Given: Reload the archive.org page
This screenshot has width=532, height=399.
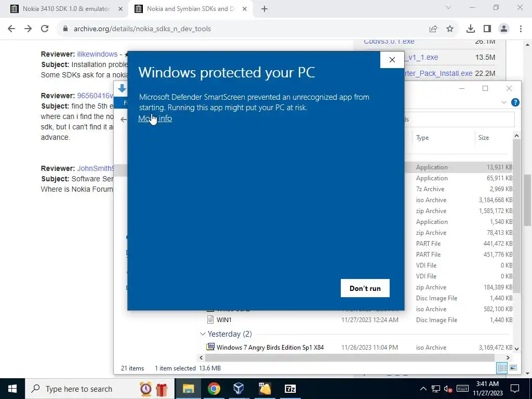Looking at the screenshot, I should click(45, 29).
